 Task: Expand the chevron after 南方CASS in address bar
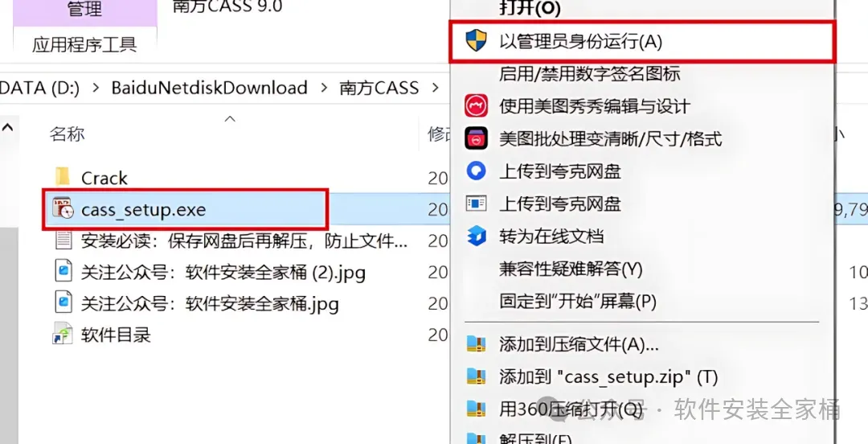(436, 88)
